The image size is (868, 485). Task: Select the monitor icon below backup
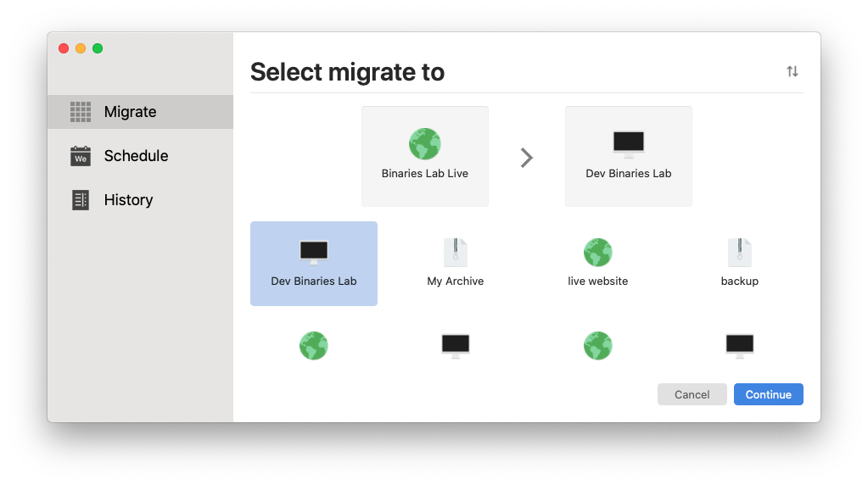coord(740,346)
